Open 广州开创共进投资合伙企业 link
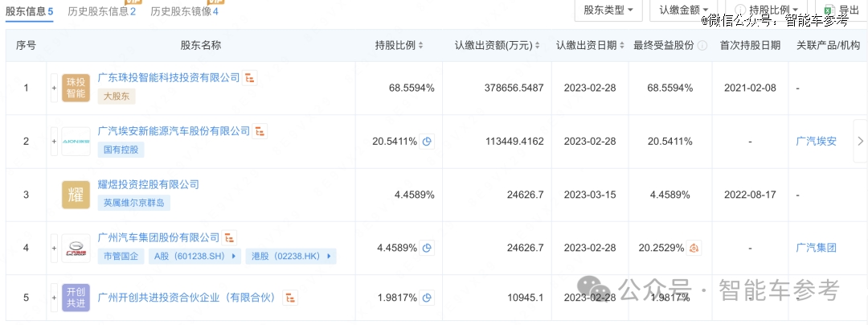The height and width of the screenshot is (325, 868). (x=187, y=298)
